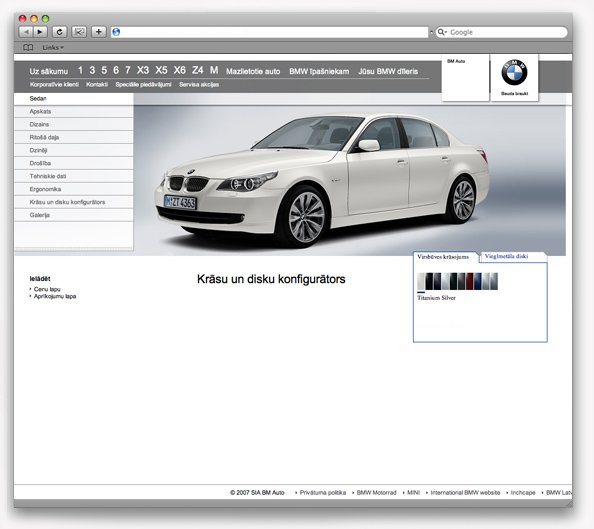Pick the dark red color swatch
Screen dimensions: 594x529
(469, 281)
